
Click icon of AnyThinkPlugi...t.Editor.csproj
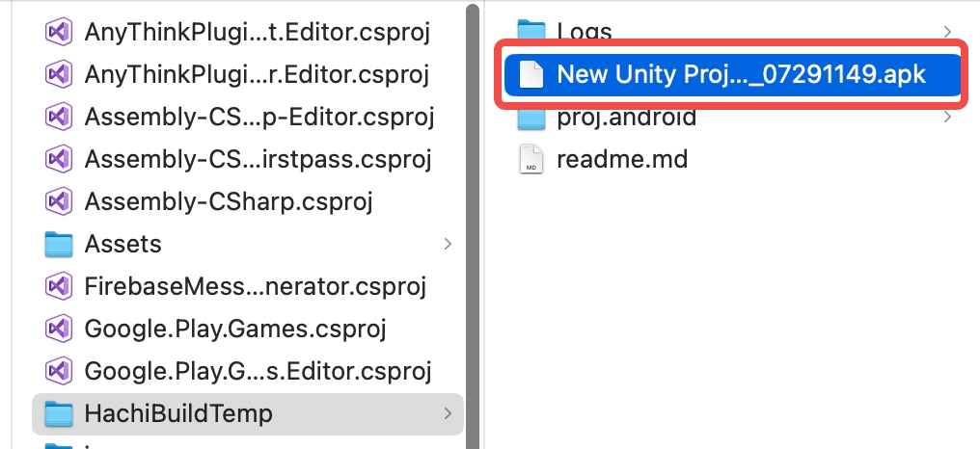click(x=60, y=31)
